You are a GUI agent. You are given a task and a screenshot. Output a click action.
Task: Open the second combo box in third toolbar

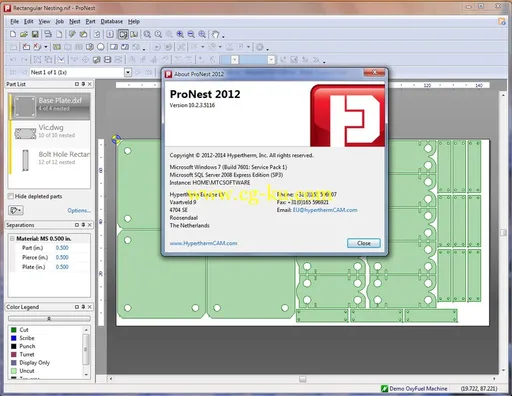point(271,60)
